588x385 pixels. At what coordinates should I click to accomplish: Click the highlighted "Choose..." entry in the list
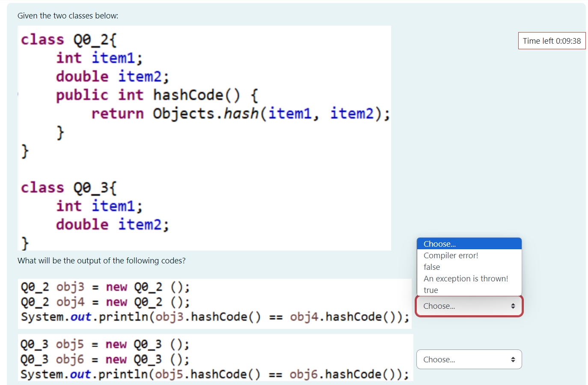coord(439,244)
